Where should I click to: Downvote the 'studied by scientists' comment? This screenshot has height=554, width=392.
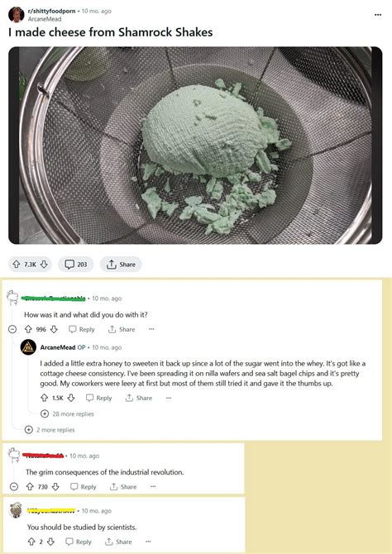click(50, 542)
